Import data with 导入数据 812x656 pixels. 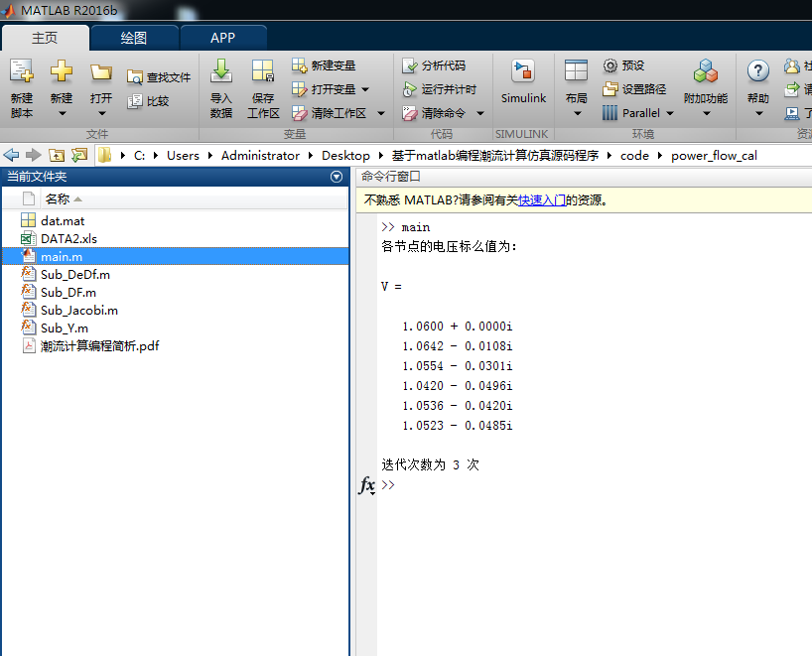(221, 88)
